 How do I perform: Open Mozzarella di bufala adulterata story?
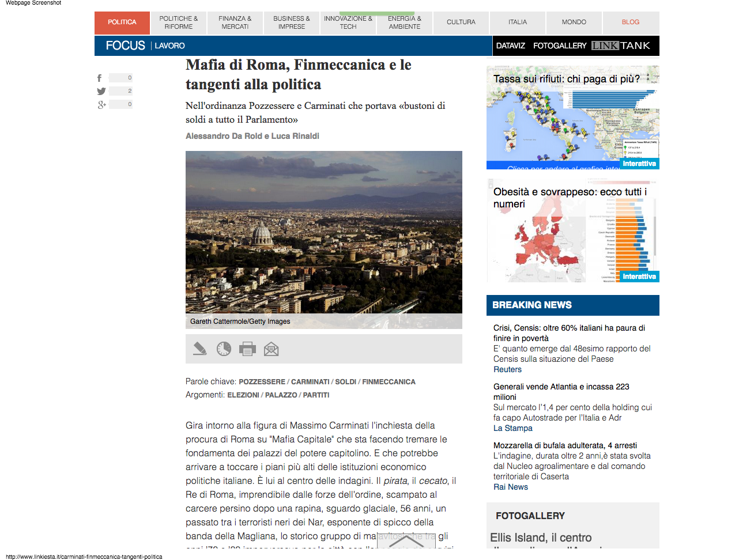tap(565, 446)
